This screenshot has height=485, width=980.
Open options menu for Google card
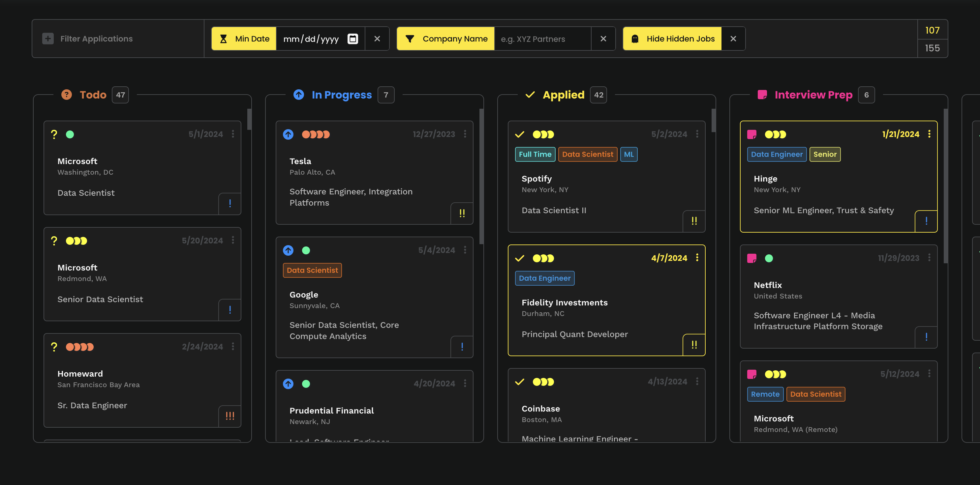coord(465,250)
